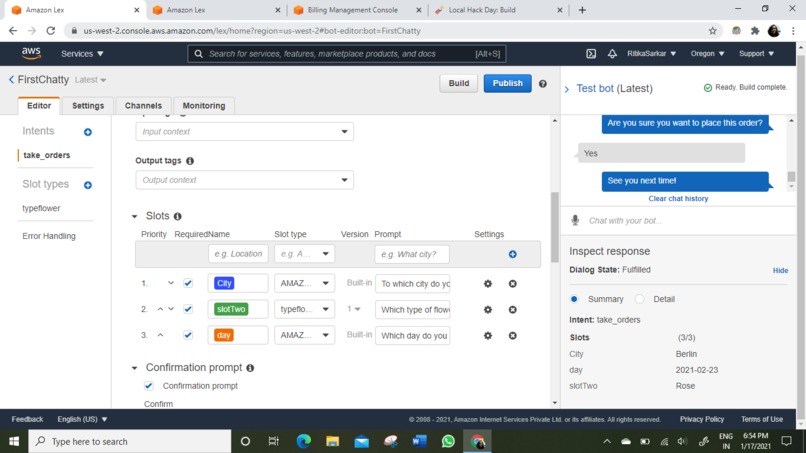The image size is (806, 453).
Task: Click the Hide link in Inspect response
Action: [x=780, y=270]
